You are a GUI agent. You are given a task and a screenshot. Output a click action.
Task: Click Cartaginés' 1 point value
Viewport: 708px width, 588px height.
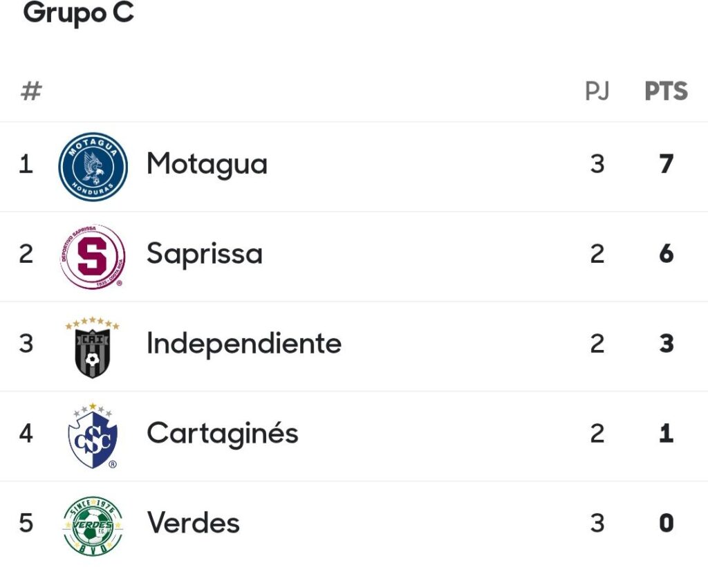pyautogui.click(x=666, y=434)
